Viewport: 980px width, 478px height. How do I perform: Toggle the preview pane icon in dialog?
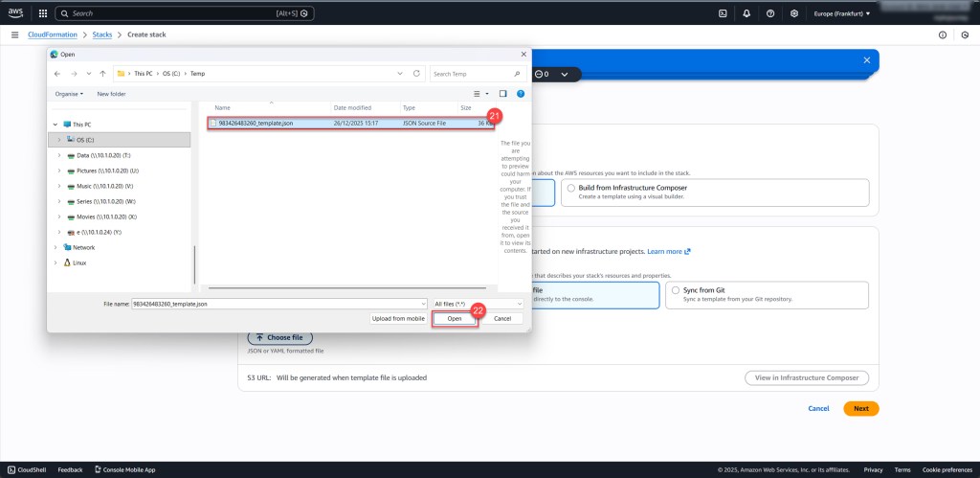click(503, 94)
